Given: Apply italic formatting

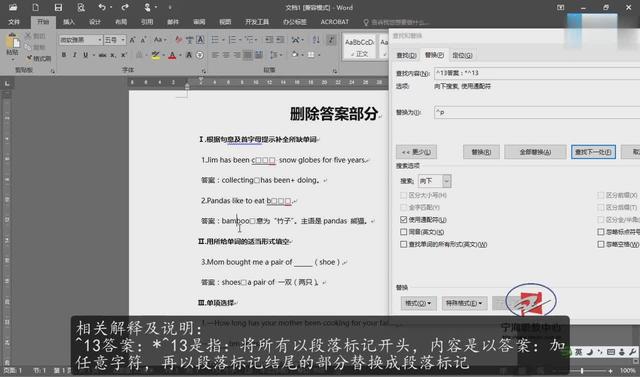Looking at the screenshot, I should (x=74, y=55).
